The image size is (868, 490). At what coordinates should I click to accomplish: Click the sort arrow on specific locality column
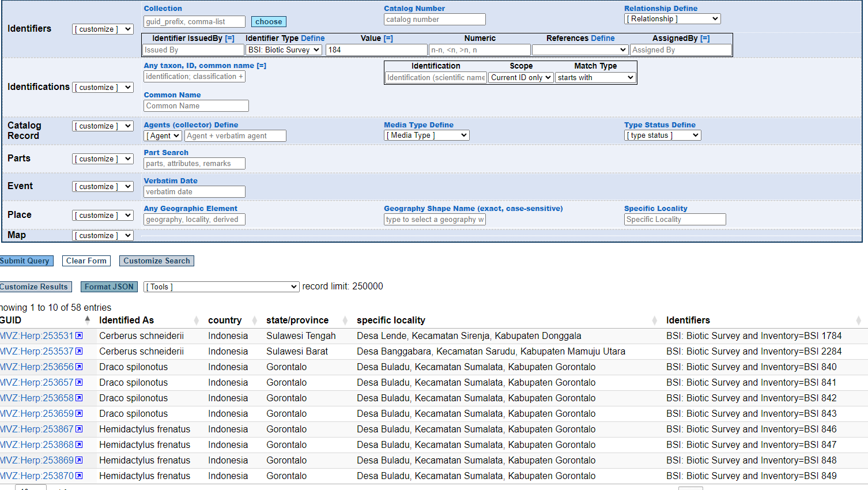click(654, 320)
